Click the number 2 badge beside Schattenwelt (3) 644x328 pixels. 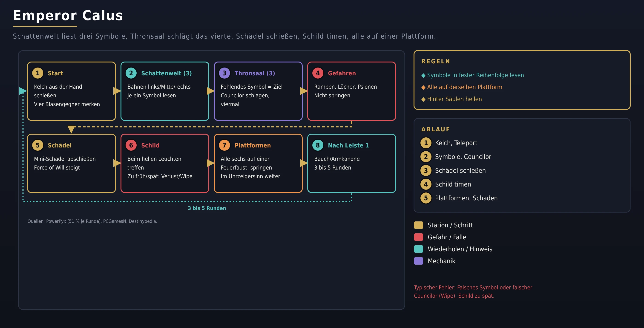[131, 73]
